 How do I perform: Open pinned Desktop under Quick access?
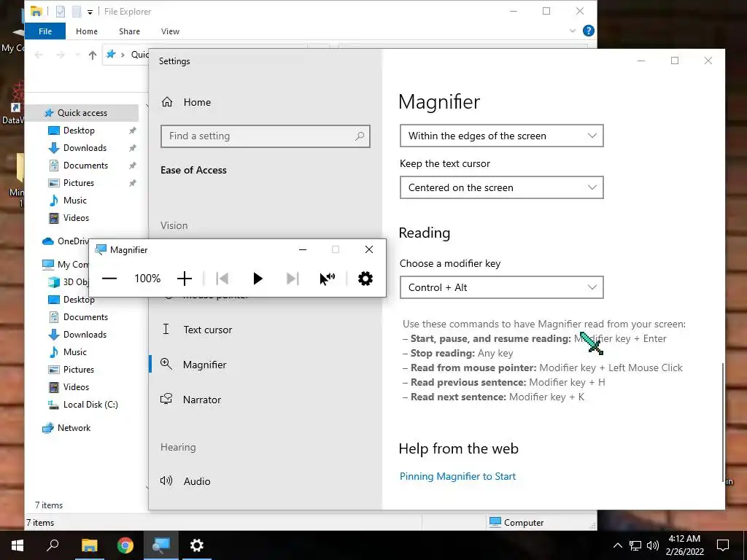point(79,131)
